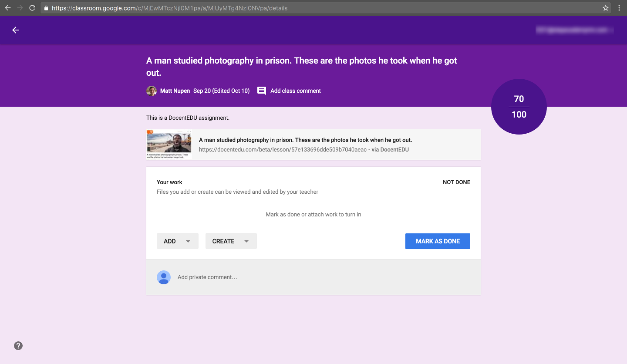This screenshot has width=627, height=364.
Task: Click the 70 over 100 grade circle
Action: click(519, 107)
